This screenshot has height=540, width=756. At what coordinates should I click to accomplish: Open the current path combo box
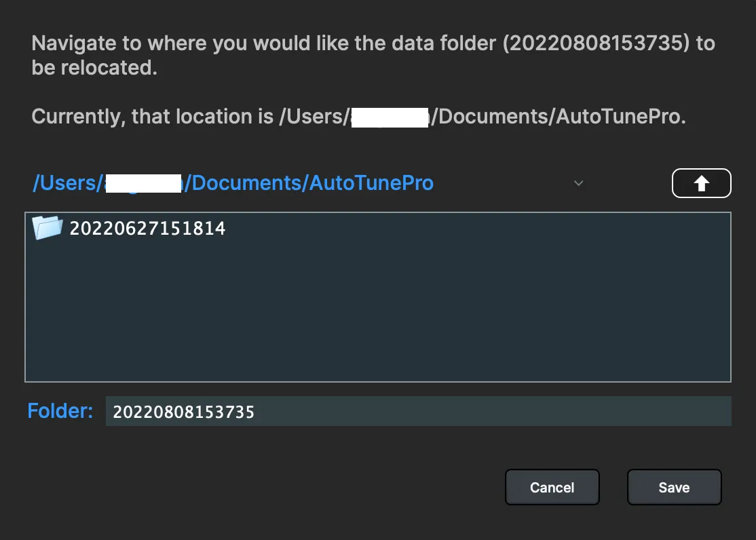tap(305, 183)
